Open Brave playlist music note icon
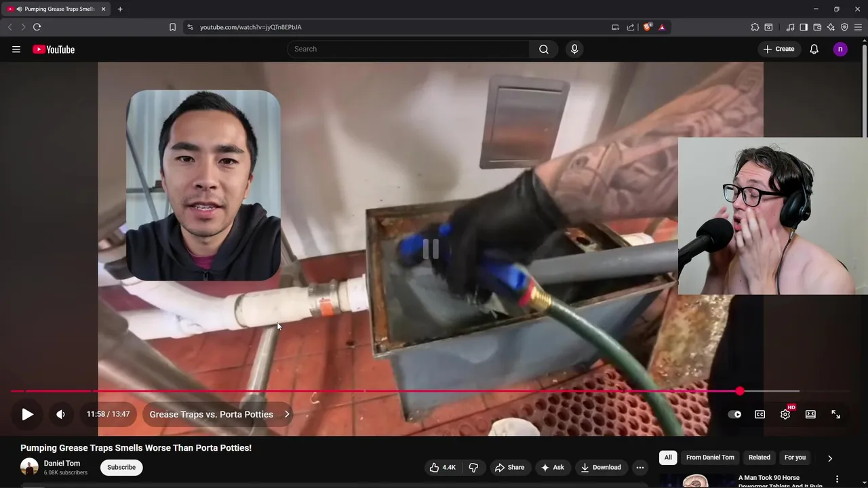The width and height of the screenshot is (868, 488). point(790,27)
